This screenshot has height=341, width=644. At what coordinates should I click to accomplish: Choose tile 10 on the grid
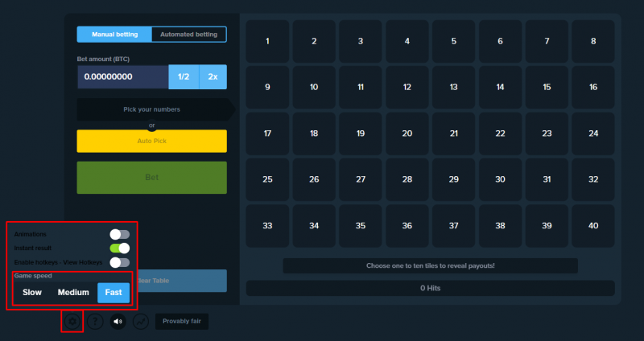(x=314, y=87)
